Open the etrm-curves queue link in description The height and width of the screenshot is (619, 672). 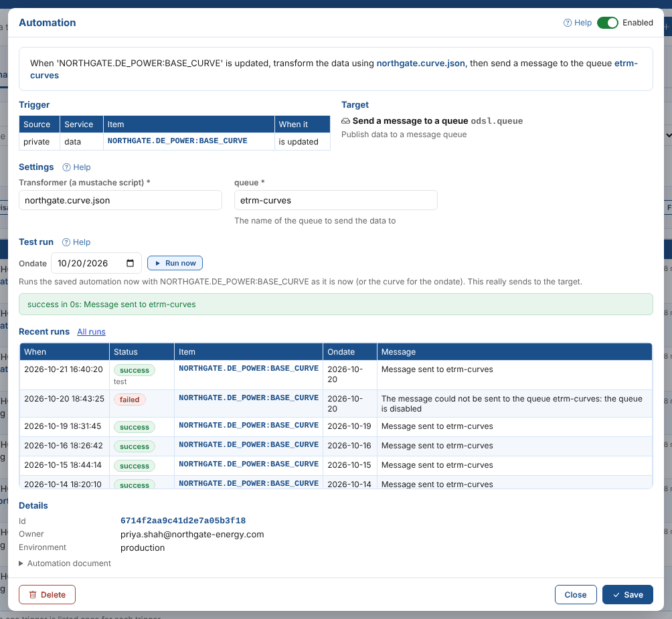coord(626,64)
